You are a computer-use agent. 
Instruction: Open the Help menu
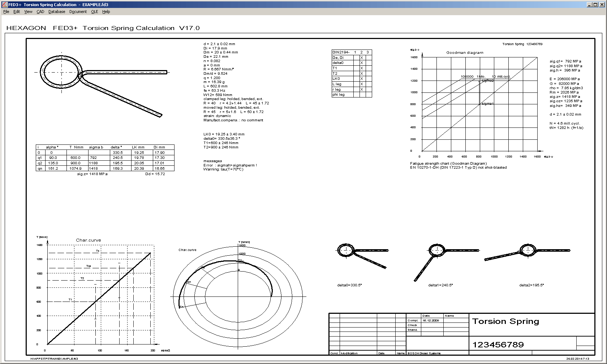pos(106,12)
